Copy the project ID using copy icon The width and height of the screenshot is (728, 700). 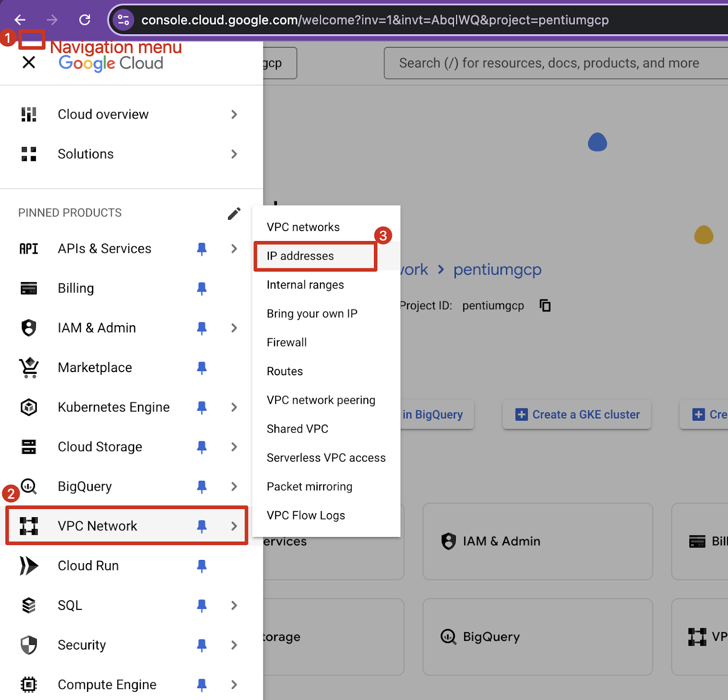pyautogui.click(x=545, y=306)
